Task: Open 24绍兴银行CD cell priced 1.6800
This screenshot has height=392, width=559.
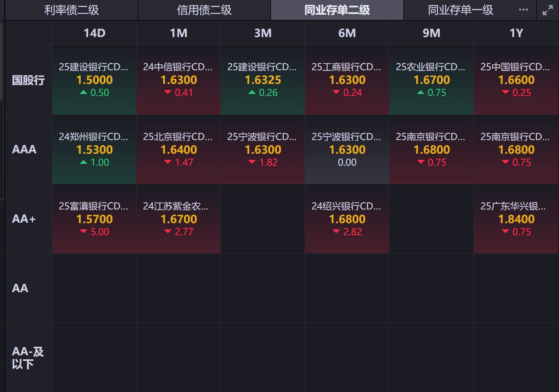Action: [347, 219]
